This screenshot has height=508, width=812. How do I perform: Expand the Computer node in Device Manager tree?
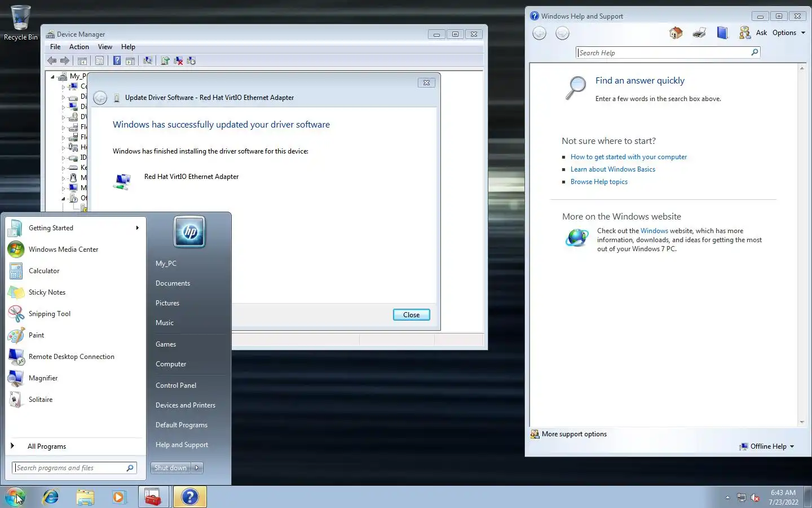[x=63, y=86]
